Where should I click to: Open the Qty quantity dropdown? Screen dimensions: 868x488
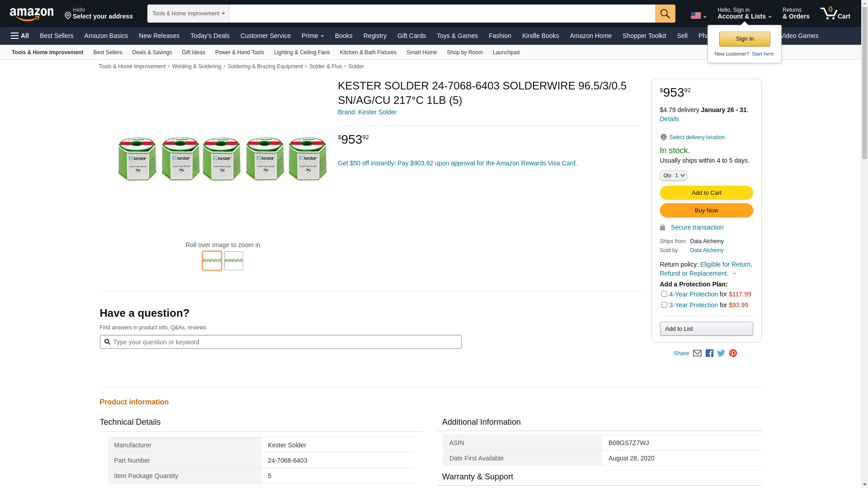point(674,175)
